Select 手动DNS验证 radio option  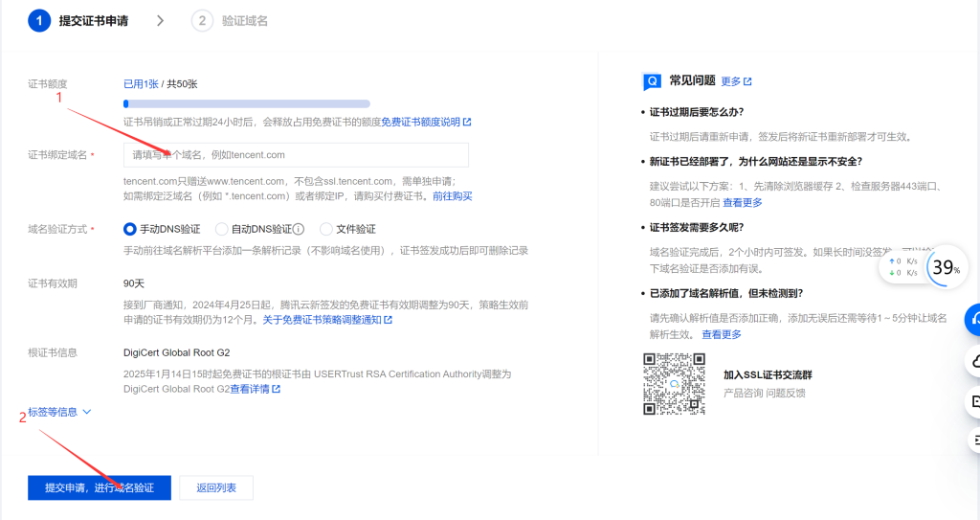131,230
